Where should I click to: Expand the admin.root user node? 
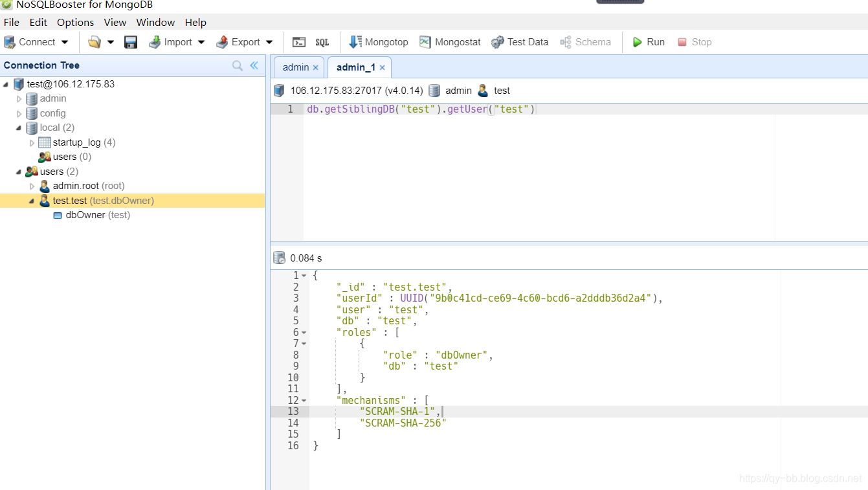point(32,186)
